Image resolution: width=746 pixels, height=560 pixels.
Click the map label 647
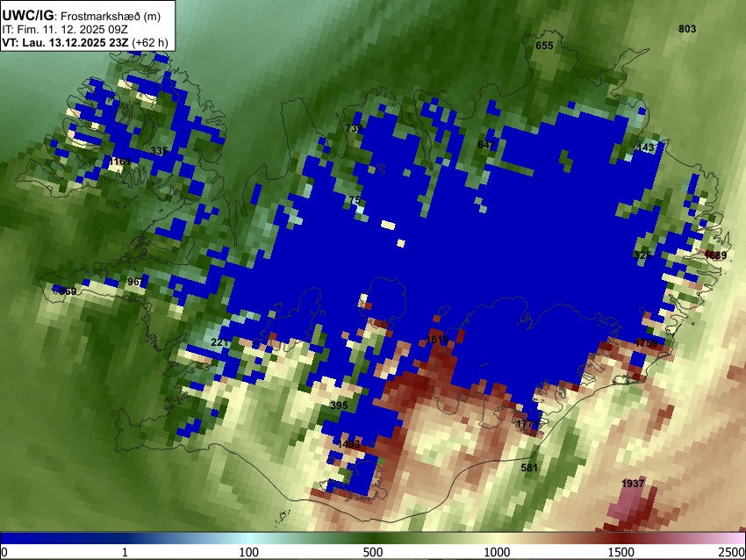(486, 144)
